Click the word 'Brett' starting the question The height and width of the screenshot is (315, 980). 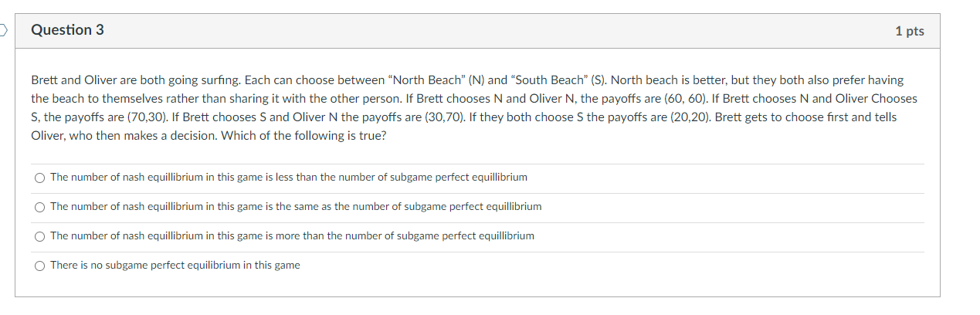(x=45, y=80)
